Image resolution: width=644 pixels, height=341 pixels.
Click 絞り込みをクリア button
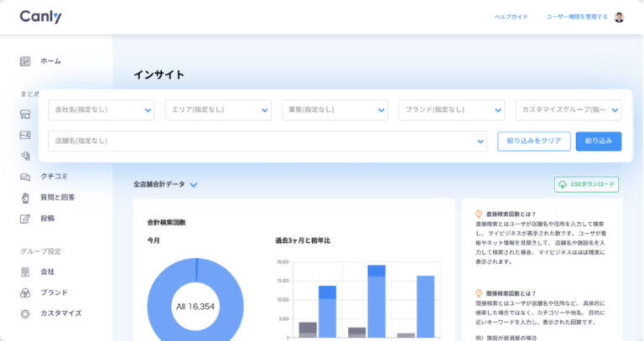point(533,141)
